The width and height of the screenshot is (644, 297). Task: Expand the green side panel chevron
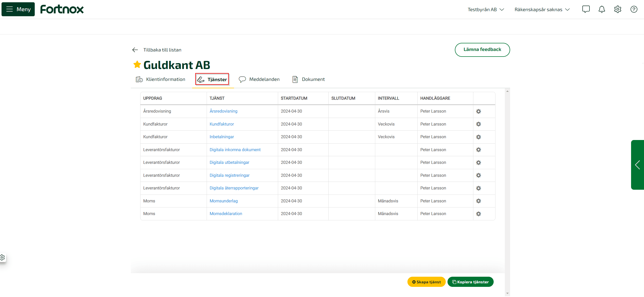pyautogui.click(x=637, y=165)
